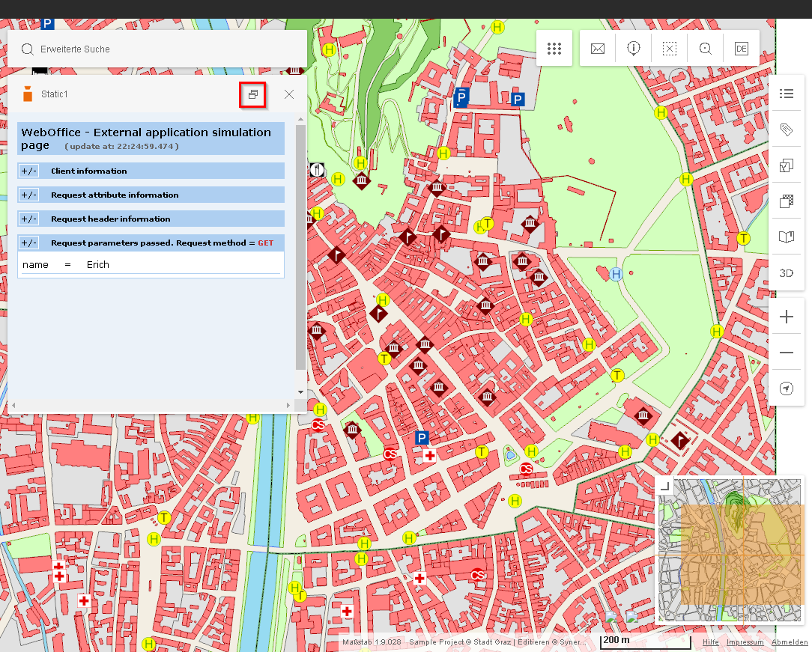Open the Impressum page link
812x652 pixels.
pyautogui.click(x=745, y=642)
